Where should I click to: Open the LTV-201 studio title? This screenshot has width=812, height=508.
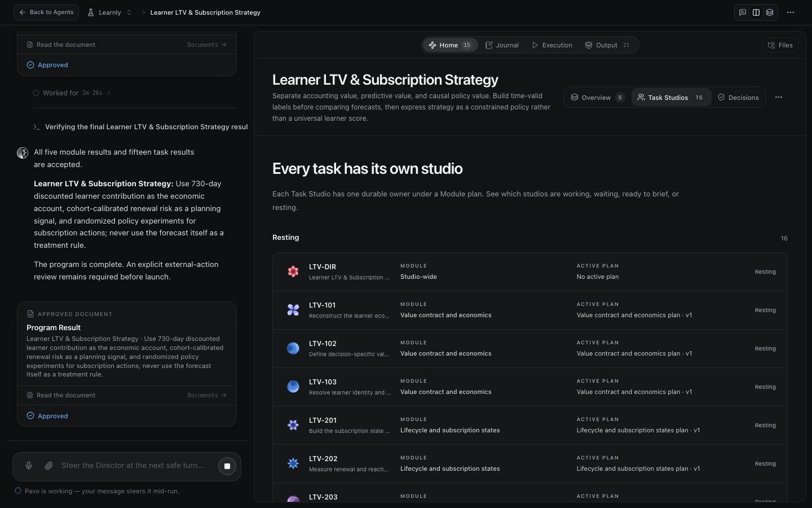click(323, 421)
